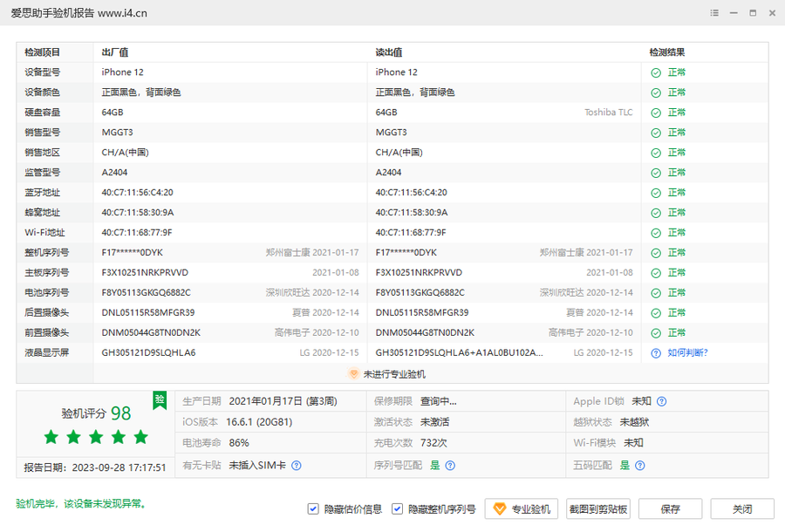785x532 pixels.
Task: Toggle the 隐藏估价信息 checkbox
Action: pyautogui.click(x=313, y=509)
